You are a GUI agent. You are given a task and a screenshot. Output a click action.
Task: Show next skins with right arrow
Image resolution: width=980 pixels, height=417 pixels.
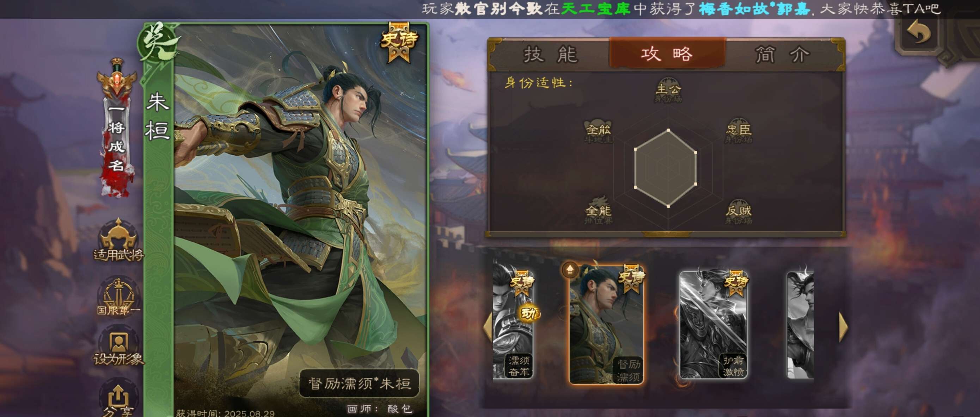(844, 326)
